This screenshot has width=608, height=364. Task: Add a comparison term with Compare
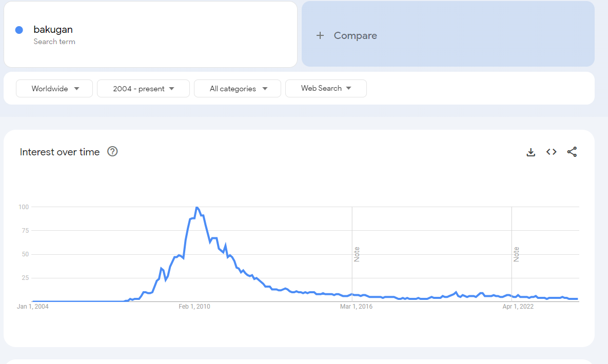[x=448, y=34]
